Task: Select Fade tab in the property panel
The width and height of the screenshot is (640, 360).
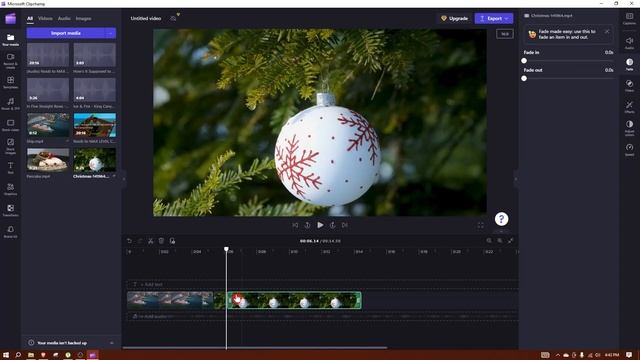Action: (629, 64)
